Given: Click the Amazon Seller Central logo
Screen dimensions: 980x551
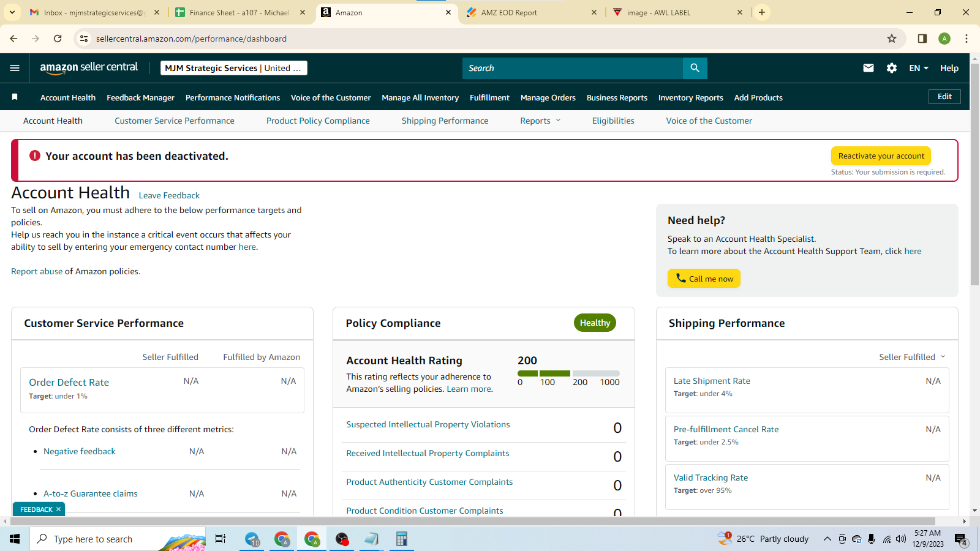Looking at the screenshot, I should [x=89, y=68].
